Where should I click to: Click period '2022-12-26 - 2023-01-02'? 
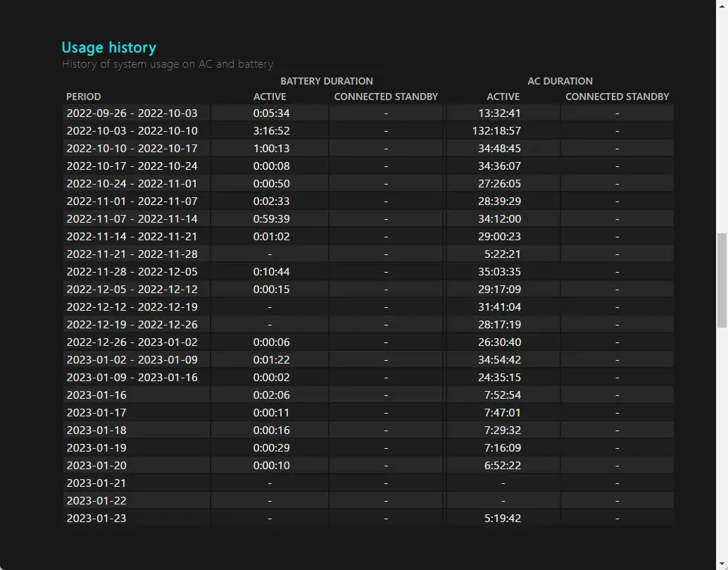tap(132, 342)
